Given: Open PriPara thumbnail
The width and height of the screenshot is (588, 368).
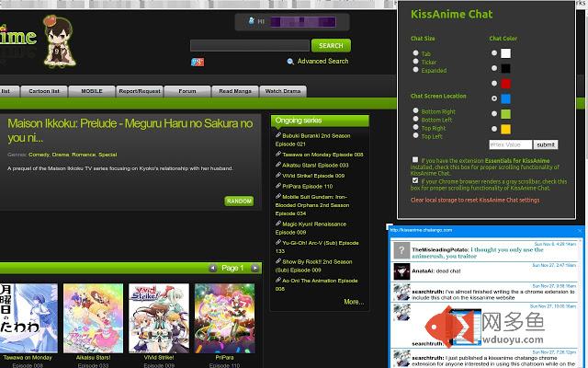Looking at the screenshot, I should 224,318.
